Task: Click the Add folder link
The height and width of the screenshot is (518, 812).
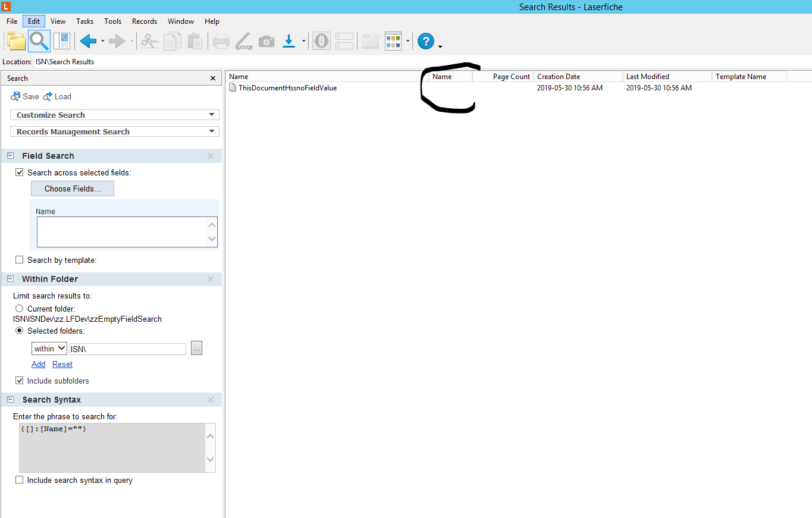Action: pyautogui.click(x=39, y=364)
